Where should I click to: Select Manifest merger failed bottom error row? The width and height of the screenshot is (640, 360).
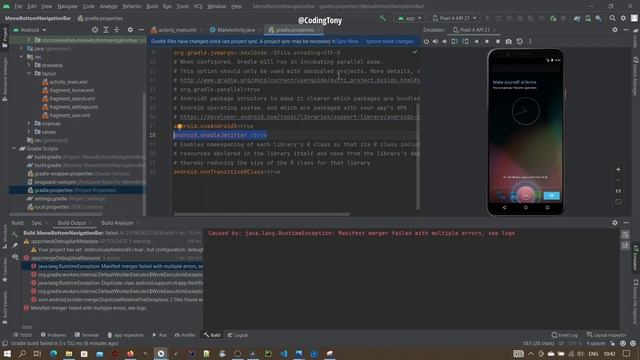coord(85,308)
